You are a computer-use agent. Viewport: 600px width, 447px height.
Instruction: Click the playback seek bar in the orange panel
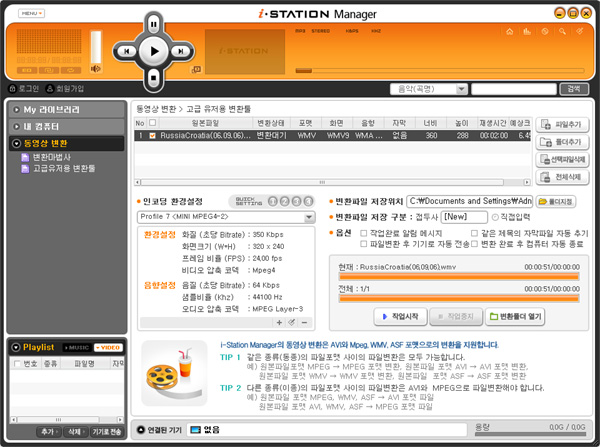pos(440,70)
